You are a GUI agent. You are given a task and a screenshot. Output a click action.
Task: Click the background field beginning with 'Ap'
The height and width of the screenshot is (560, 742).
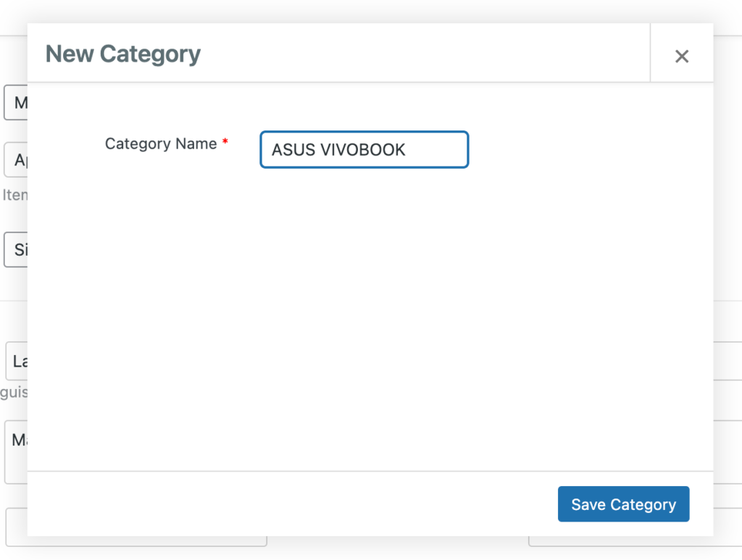[16, 160]
